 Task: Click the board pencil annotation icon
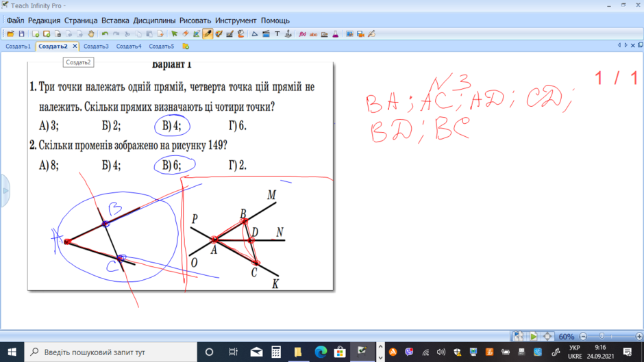tap(372, 34)
